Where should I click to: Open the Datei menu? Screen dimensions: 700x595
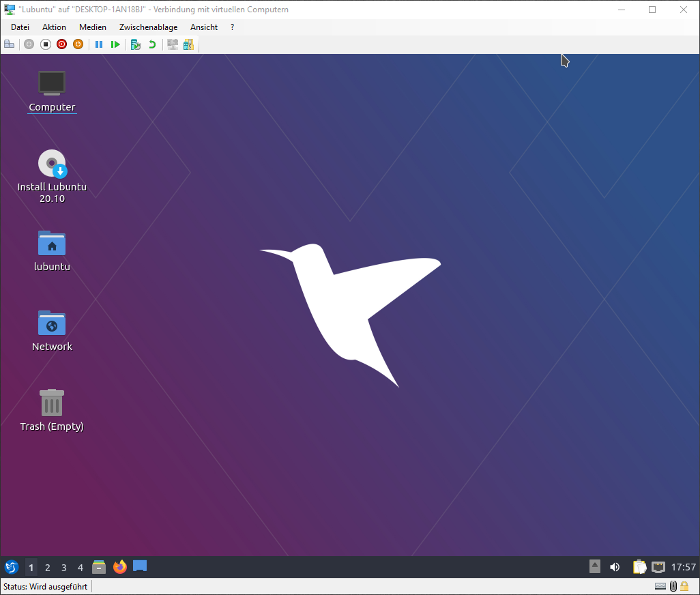pos(20,27)
